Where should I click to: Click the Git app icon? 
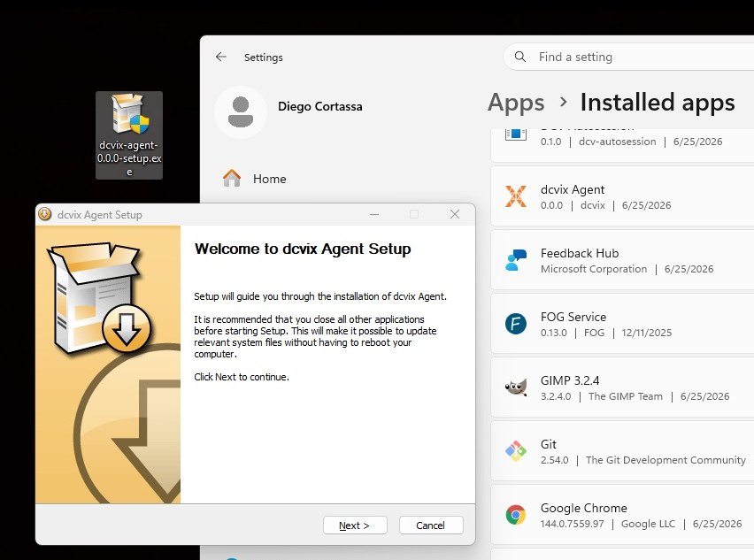pos(515,451)
